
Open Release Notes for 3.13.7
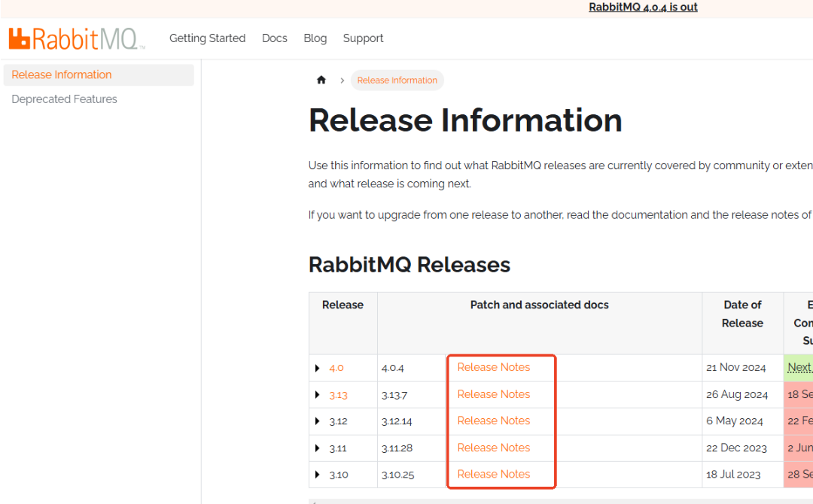[x=494, y=394]
